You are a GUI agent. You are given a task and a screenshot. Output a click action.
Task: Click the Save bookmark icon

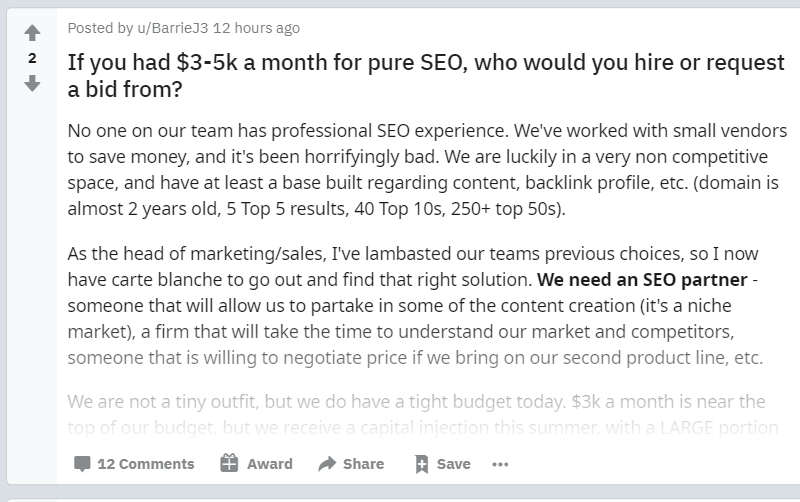coord(421,464)
